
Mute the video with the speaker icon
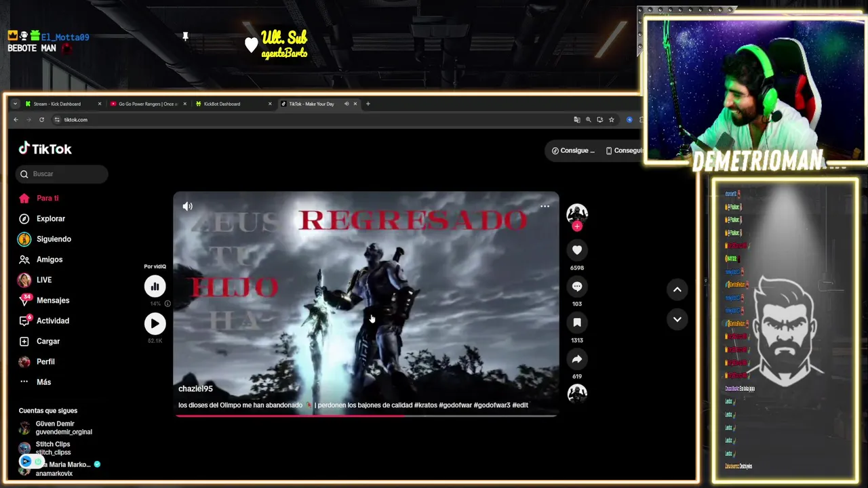point(188,206)
